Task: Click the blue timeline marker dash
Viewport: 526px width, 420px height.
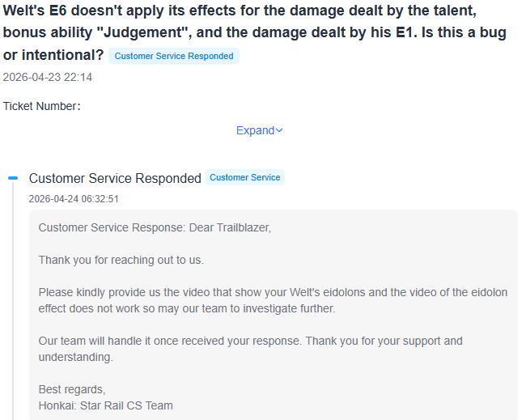Action: 13,178
